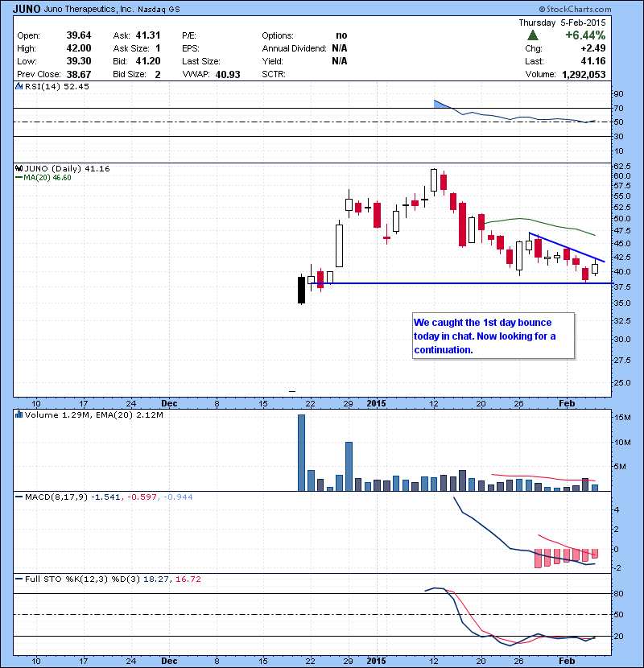Screen dimensions: 644x668
Task: Click the StockCharts.com attribution text
Action: (x=575, y=9)
